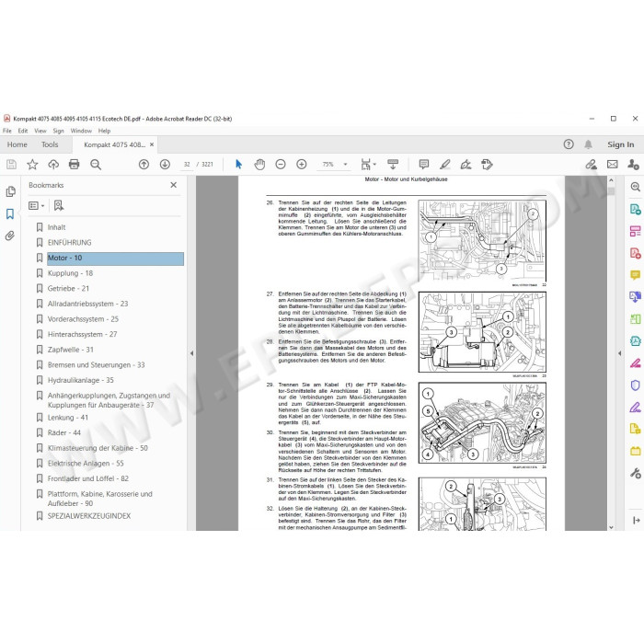The width and height of the screenshot is (644, 644).
Task: Open the Organize Pages tool
Action: coord(636,231)
